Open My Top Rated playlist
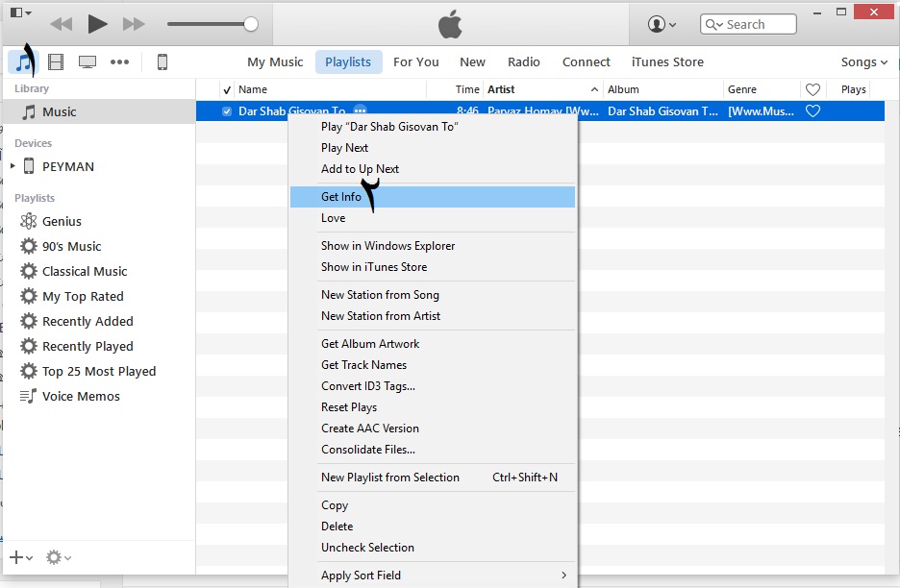Viewport: 900px width, 588px height. click(x=83, y=297)
